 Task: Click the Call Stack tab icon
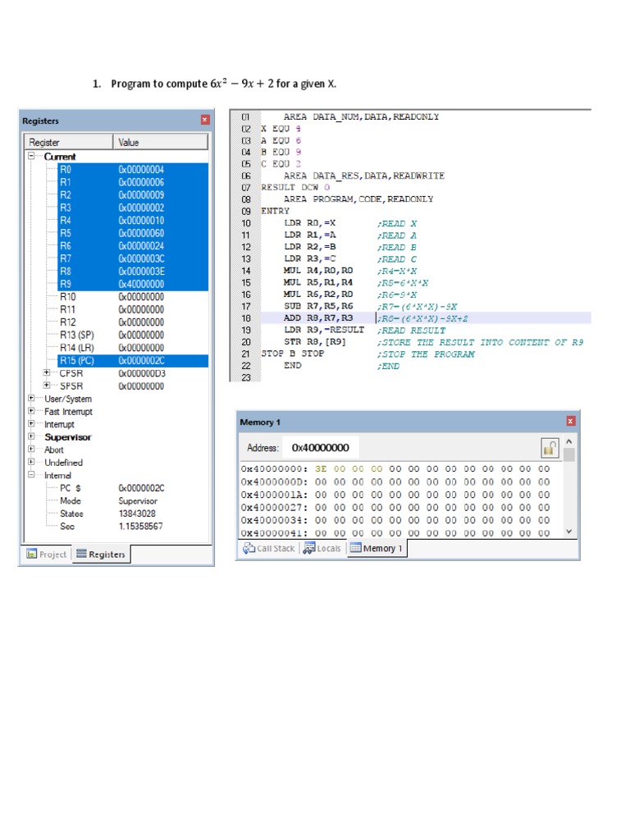[x=249, y=548]
